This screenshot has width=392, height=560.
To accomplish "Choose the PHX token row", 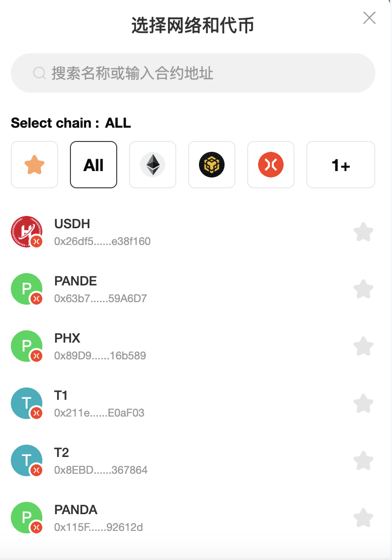I will pos(193,346).
